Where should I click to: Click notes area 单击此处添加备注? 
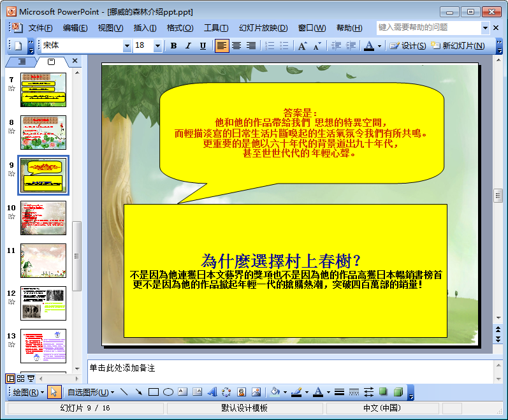coord(290,371)
